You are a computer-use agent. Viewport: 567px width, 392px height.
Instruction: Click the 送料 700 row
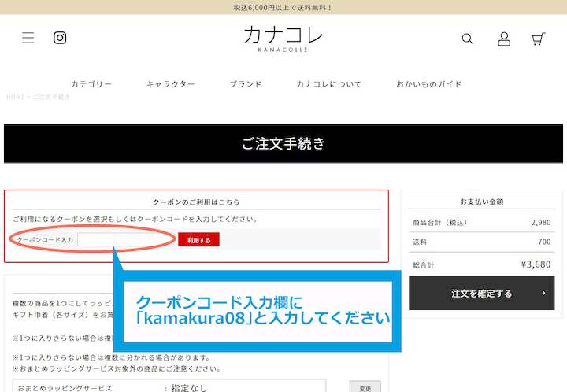tap(482, 242)
